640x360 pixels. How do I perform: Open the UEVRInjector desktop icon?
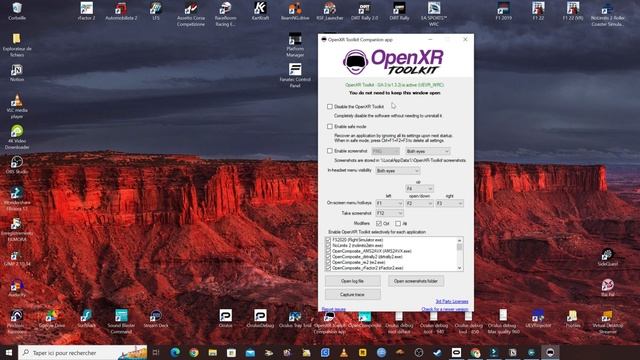(x=538, y=318)
